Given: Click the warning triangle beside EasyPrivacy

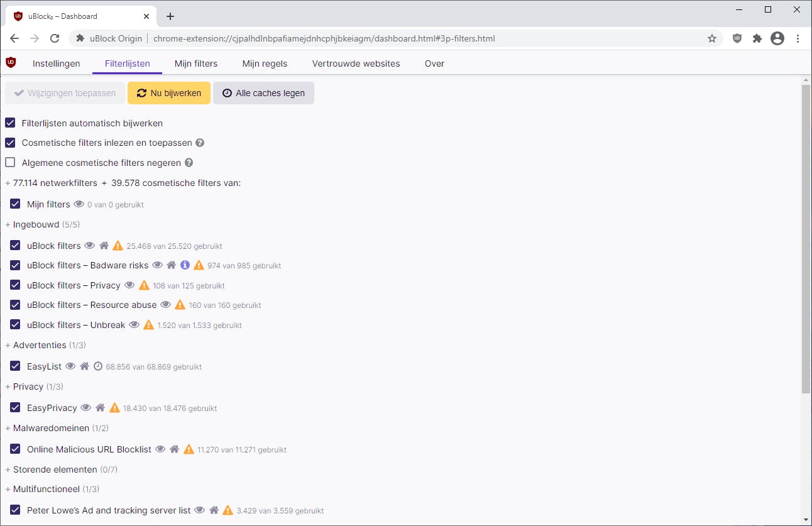Looking at the screenshot, I should coord(114,408).
